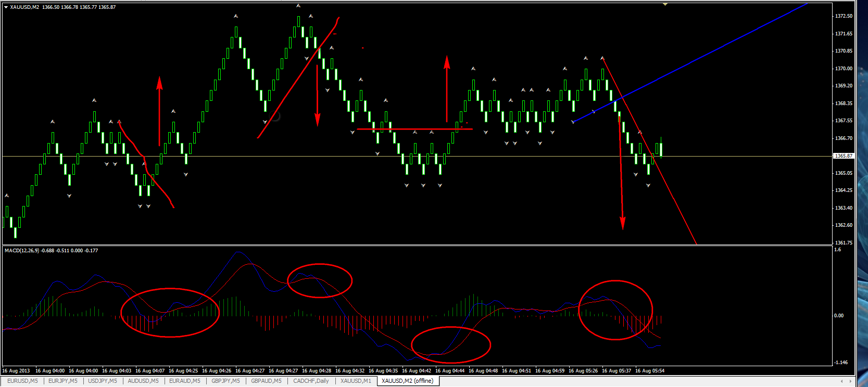Click the 1361.75 price scale value
Screen dimensions: 868x387
click(844, 243)
